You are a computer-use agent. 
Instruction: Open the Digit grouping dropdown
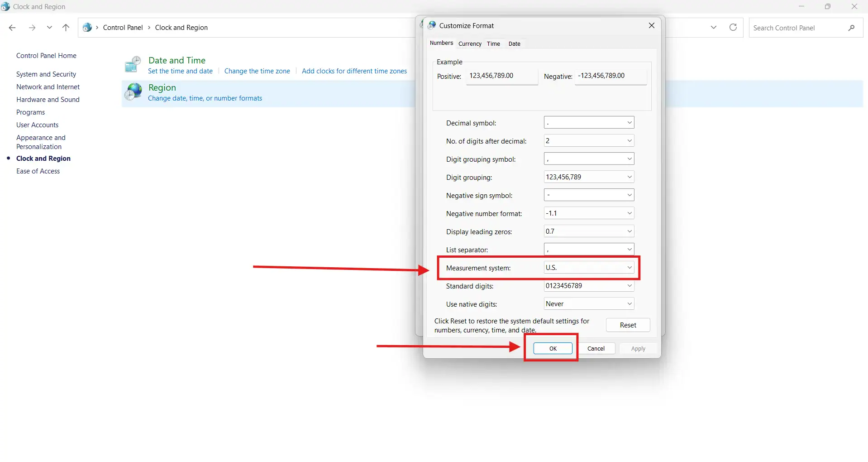[588, 177]
